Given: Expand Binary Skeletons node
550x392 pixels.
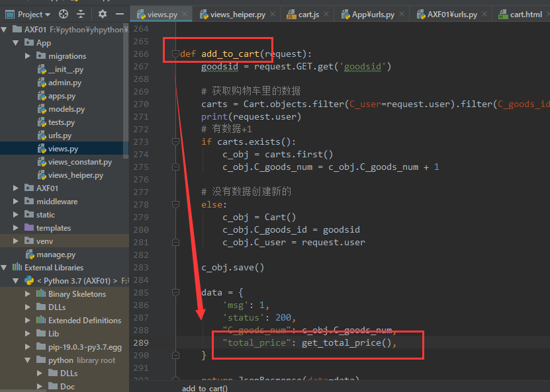Looking at the screenshot, I should point(28,294).
